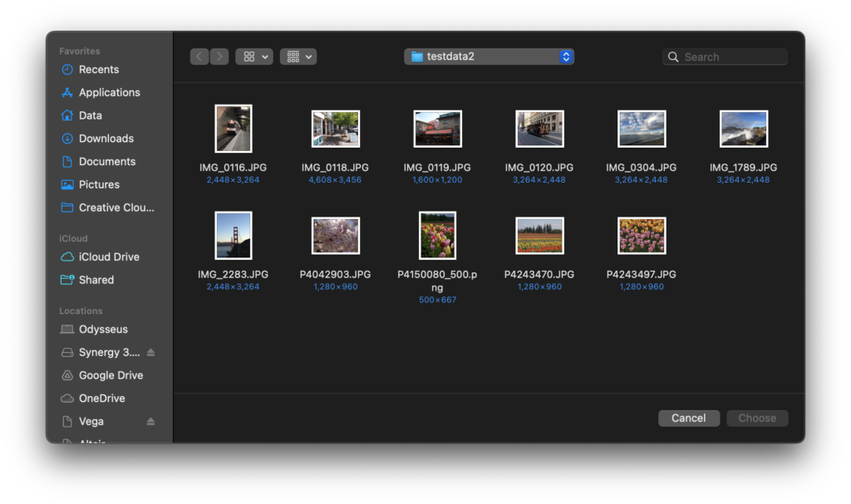The height and width of the screenshot is (504, 851).
Task: Eject the Vega volume
Action: click(150, 422)
